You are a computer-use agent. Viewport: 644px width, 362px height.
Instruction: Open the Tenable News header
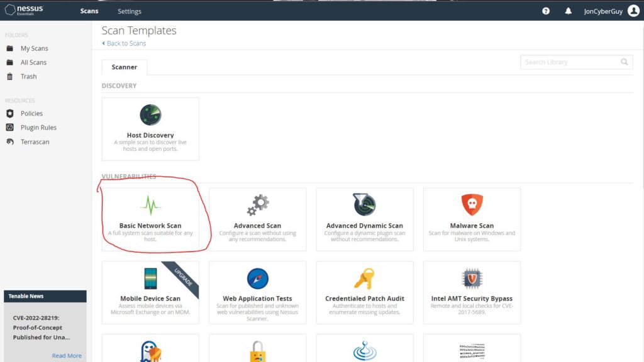(45, 296)
